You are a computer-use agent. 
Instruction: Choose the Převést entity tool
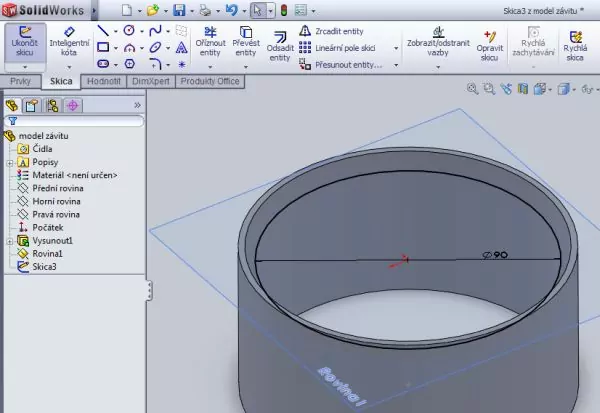[x=246, y=45]
